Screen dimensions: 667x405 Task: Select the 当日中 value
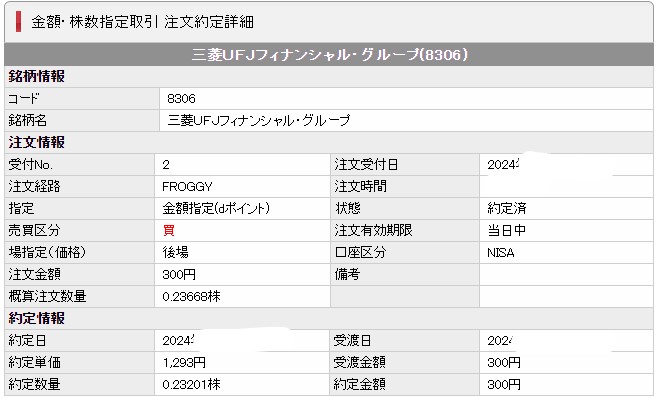(x=507, y=231)
